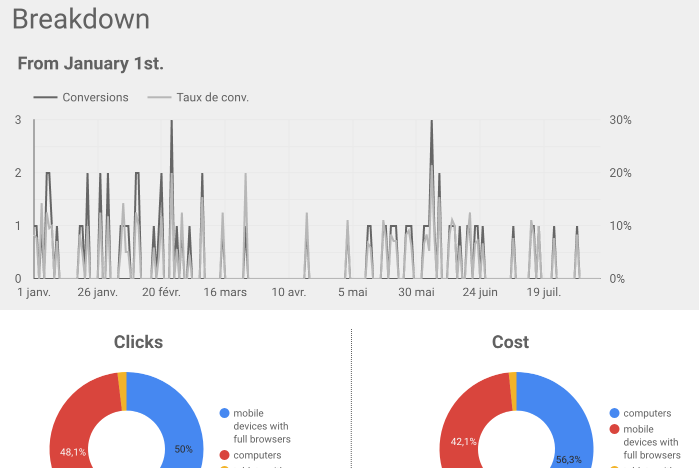Click the yellow slice in Cost donut
699x468 pixels.
[x=513, y=391]
